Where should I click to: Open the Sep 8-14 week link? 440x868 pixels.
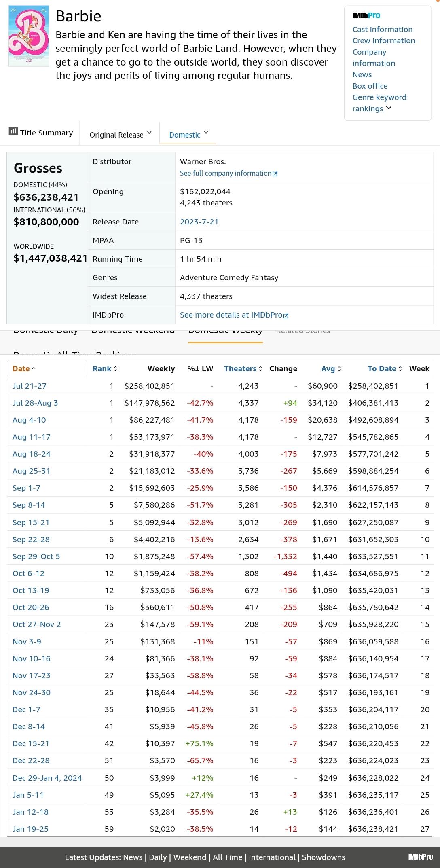(29, 505)
